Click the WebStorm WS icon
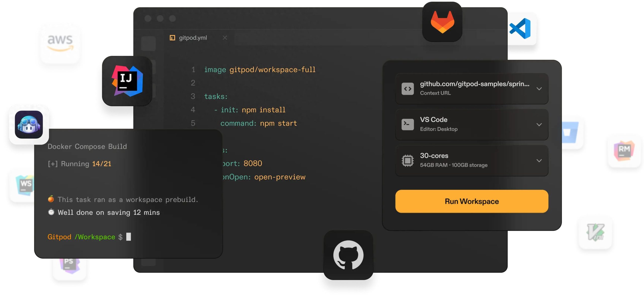This screenshot has height=296, width=644. (25, 184)
